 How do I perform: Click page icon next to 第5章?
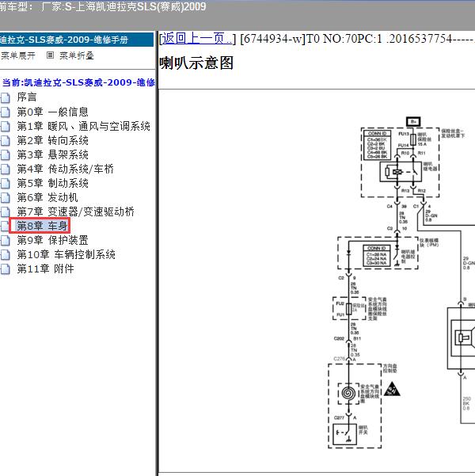pyautogui.click(x=6, y=184)
